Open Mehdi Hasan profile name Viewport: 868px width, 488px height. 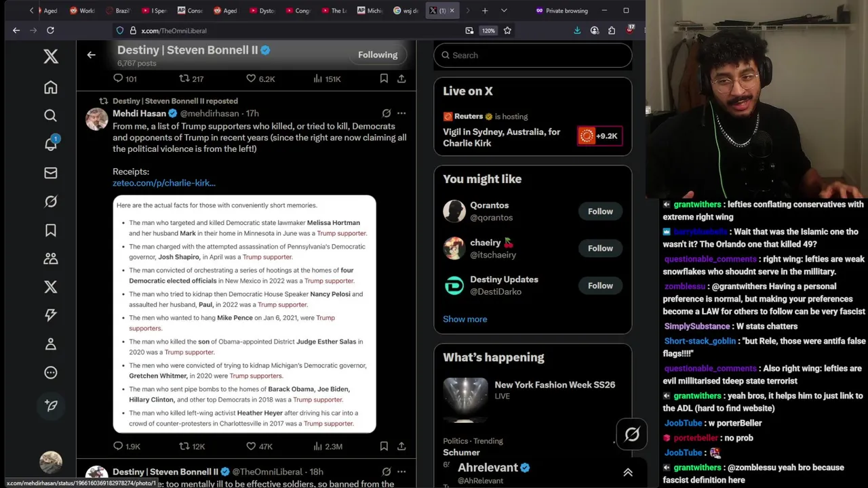tap(140, 113)
